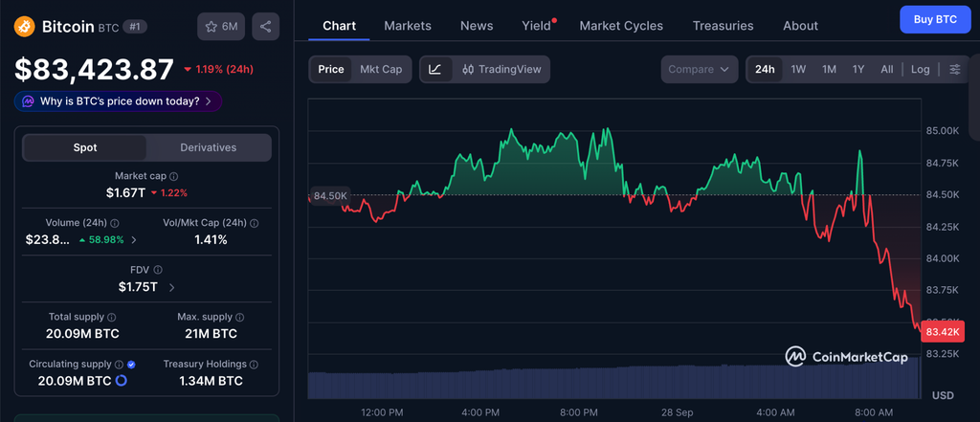980x422 pixels.
Task: Click the Bitcoin orange logo icon
Action: coord(25,26)
